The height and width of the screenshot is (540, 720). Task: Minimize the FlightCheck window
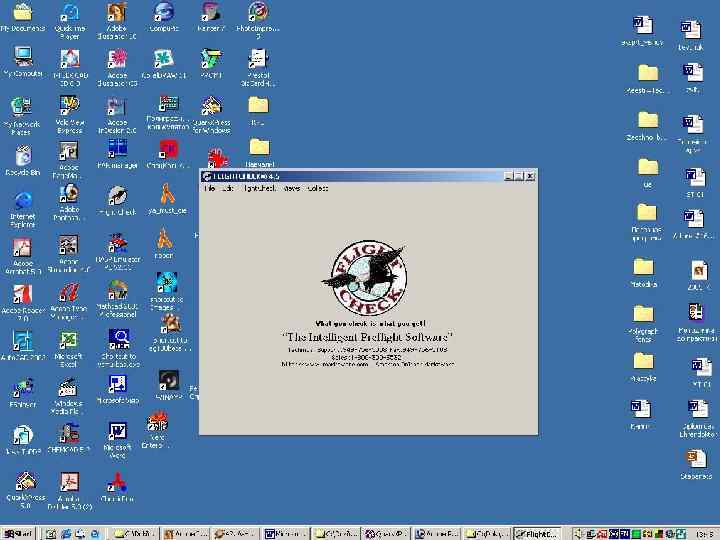pyautogui.click(x=508, y=176)
